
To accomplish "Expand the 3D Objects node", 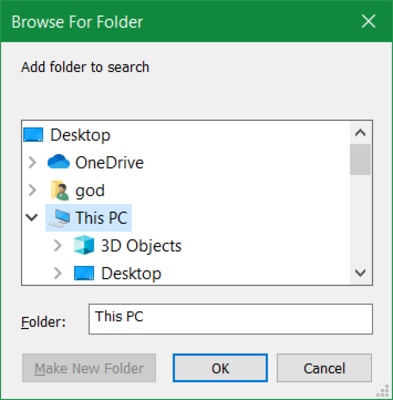I will [x=58, y=246].
